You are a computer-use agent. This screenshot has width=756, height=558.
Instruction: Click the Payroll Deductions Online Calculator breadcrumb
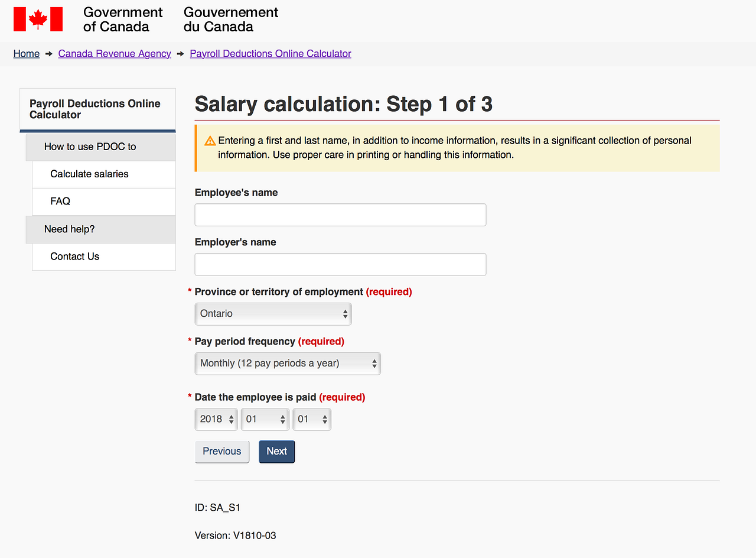coord(270,54)
